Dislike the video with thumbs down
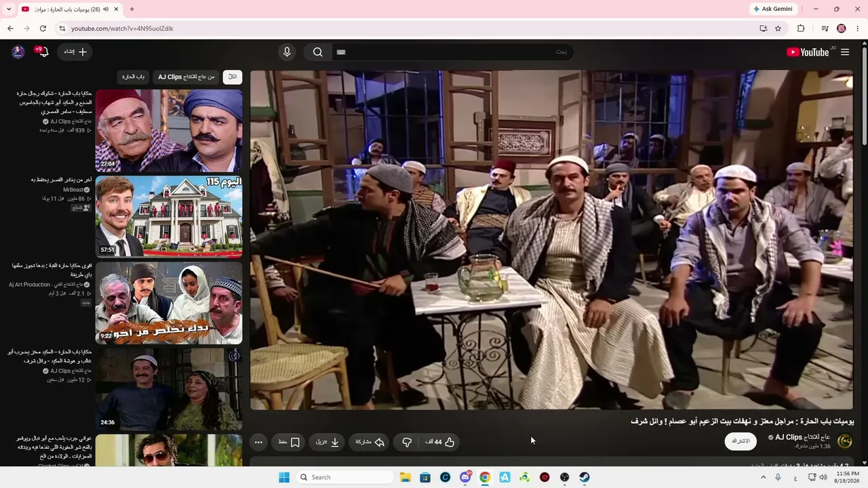The width and height of the screenshot is (868, 488). tap(407, 442)
